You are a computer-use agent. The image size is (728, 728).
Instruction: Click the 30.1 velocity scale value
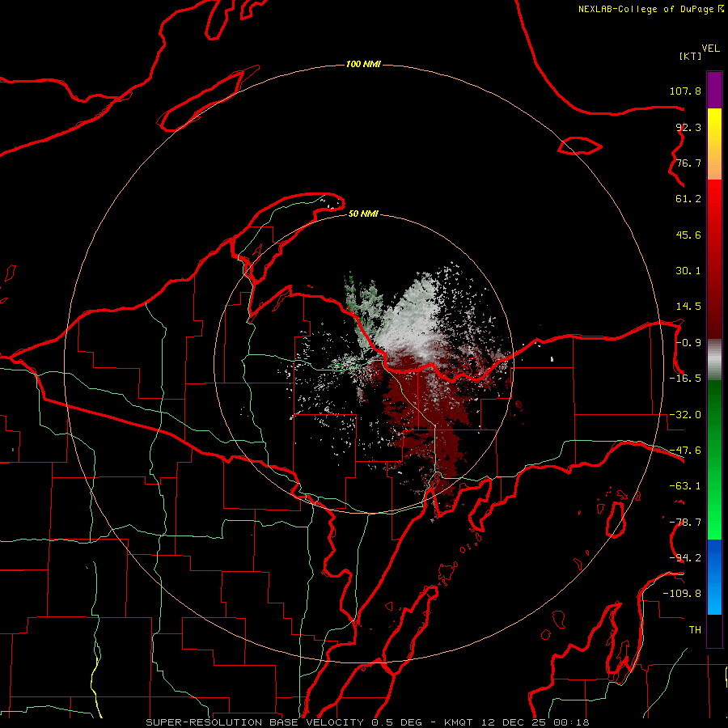click(x=688, y=271)
